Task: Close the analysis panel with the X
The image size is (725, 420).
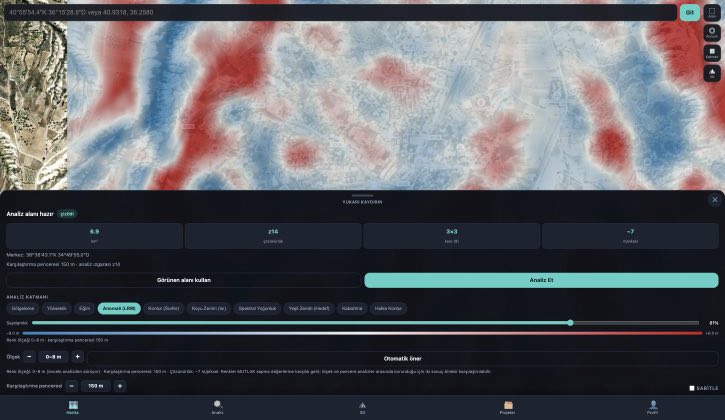Action: tap(714, 200)
